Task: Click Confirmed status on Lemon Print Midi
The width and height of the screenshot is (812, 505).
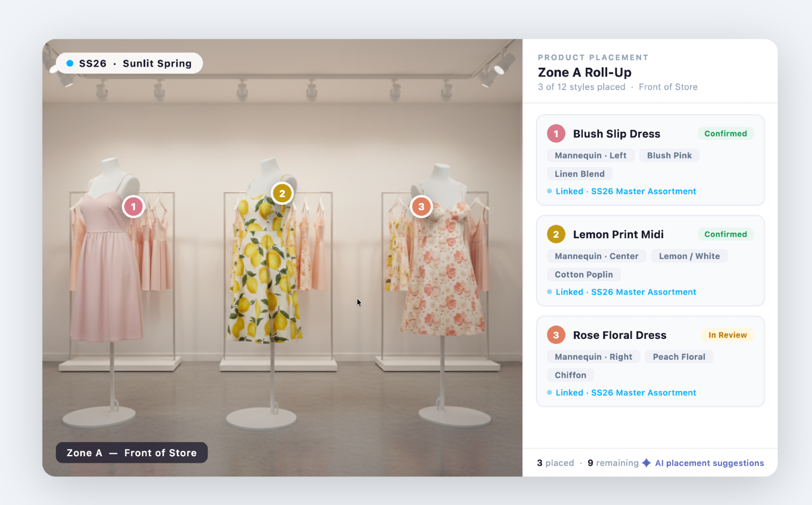Action: 725,234
